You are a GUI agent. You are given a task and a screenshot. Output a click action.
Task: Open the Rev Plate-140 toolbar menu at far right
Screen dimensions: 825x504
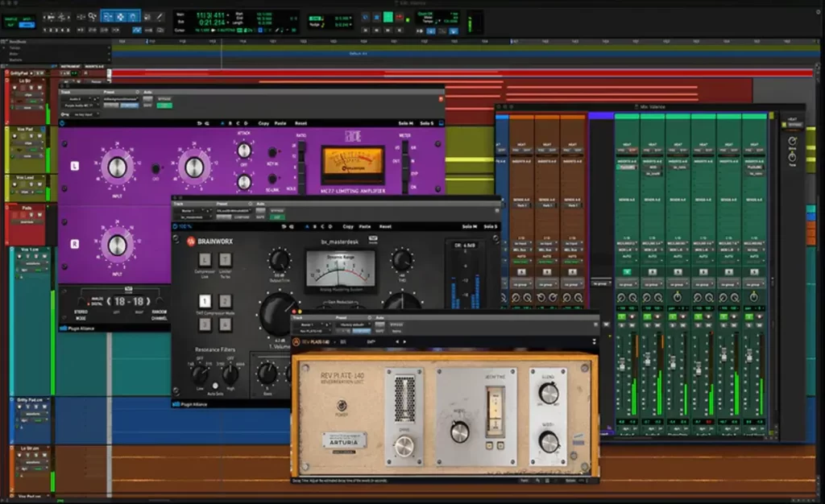click(595, 342)
